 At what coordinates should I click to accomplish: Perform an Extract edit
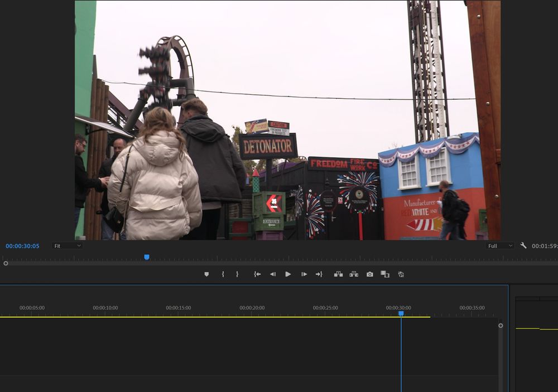point(354,274)
